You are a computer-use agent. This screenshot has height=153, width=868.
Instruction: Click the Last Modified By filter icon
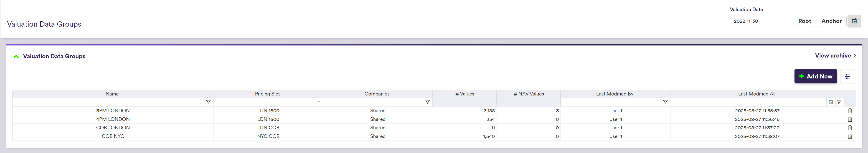click(x=665, y=102)
